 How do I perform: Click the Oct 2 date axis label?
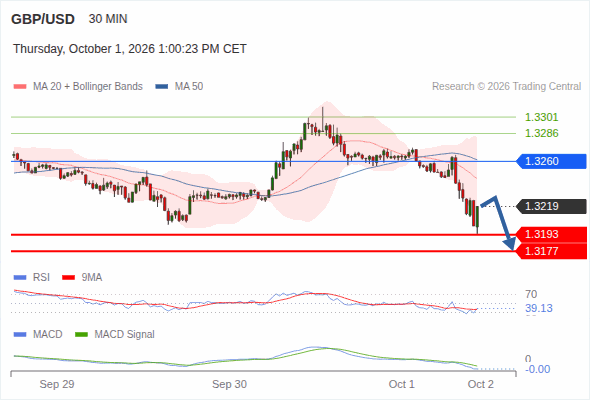click(x=481, y=384)
